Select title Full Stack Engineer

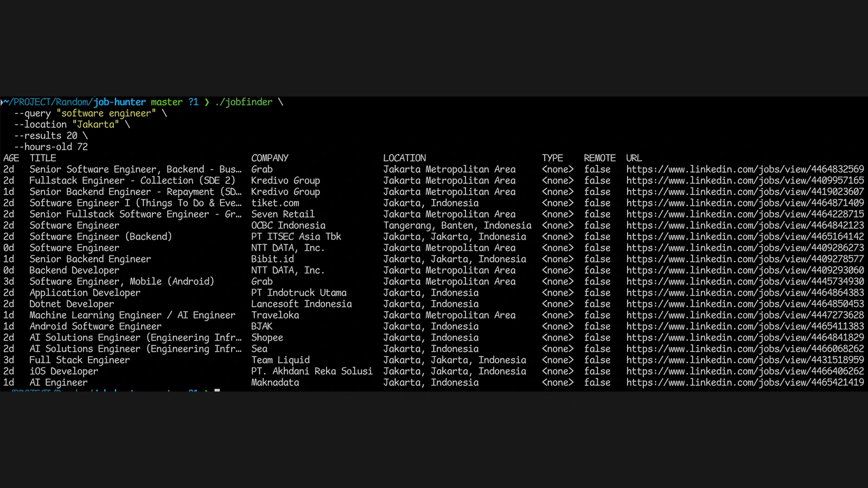[x=80, y=359]
